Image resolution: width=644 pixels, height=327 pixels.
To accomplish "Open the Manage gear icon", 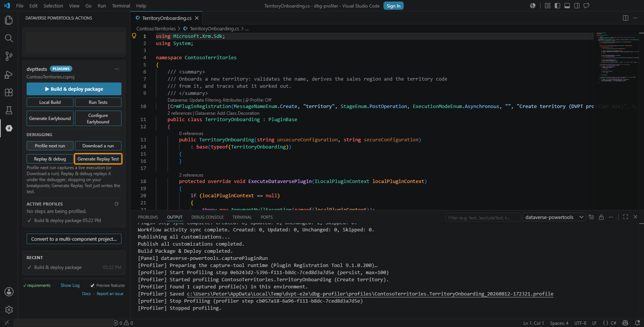I will coord(9,310).
